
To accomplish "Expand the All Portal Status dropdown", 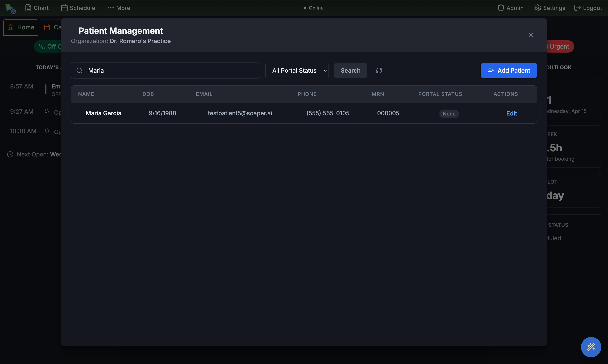I will tap(297, 71).
